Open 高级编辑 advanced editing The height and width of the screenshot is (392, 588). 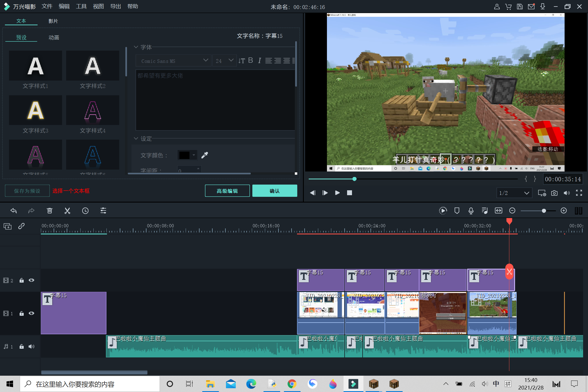[227, 191]
